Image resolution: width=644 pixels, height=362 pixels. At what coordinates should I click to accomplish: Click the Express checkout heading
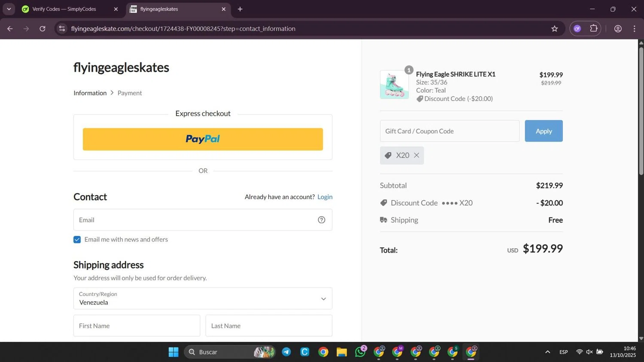203,114
